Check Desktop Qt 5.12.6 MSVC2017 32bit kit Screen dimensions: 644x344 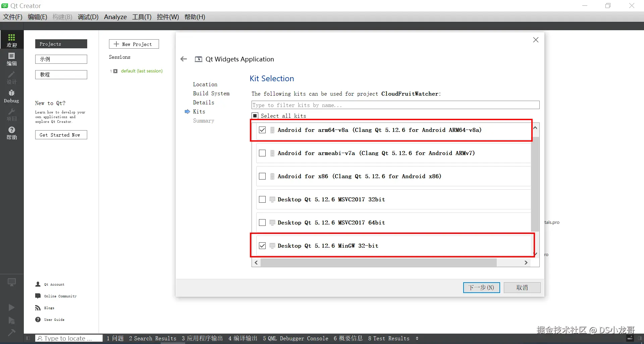pyautogui.click(x=262, y=199)
